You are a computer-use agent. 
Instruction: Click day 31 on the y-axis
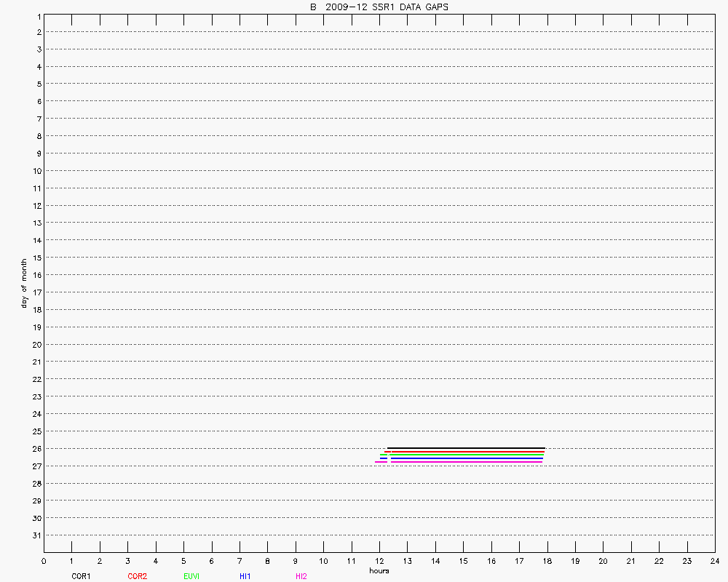36,535
